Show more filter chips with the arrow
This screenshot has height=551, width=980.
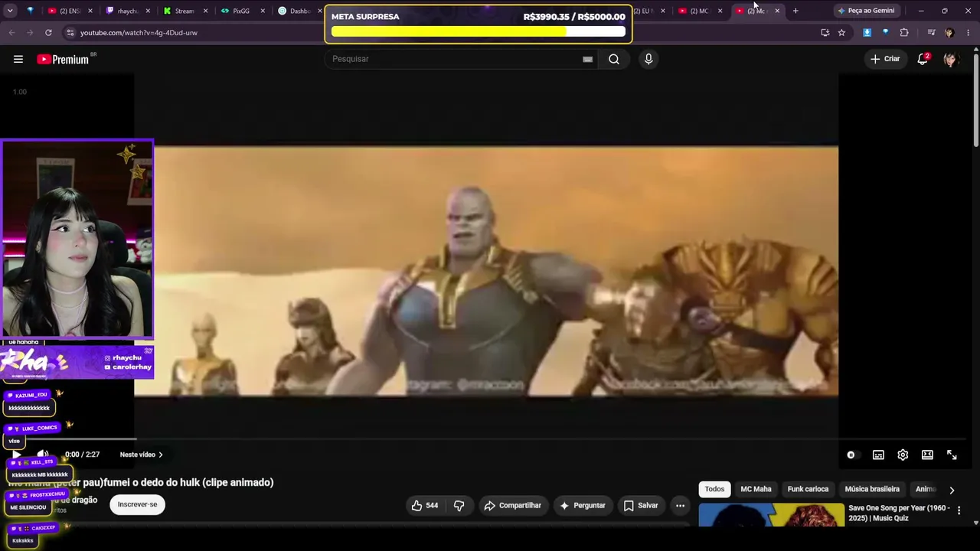click(952, 490)
